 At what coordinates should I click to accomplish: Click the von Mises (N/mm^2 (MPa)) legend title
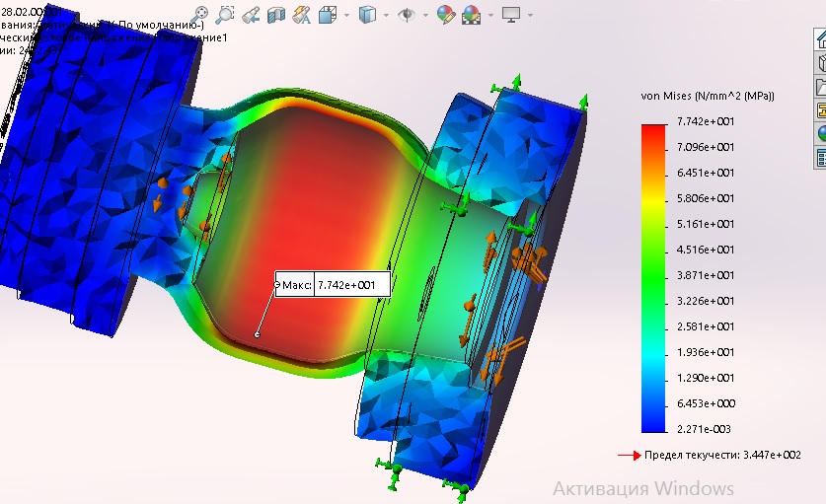(708, 96)
